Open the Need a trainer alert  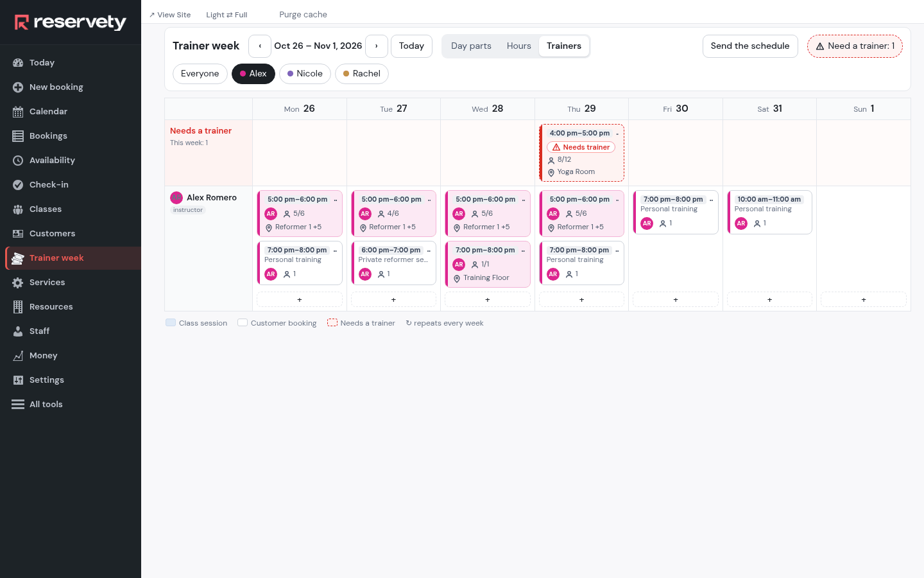(x=855, y=46)
